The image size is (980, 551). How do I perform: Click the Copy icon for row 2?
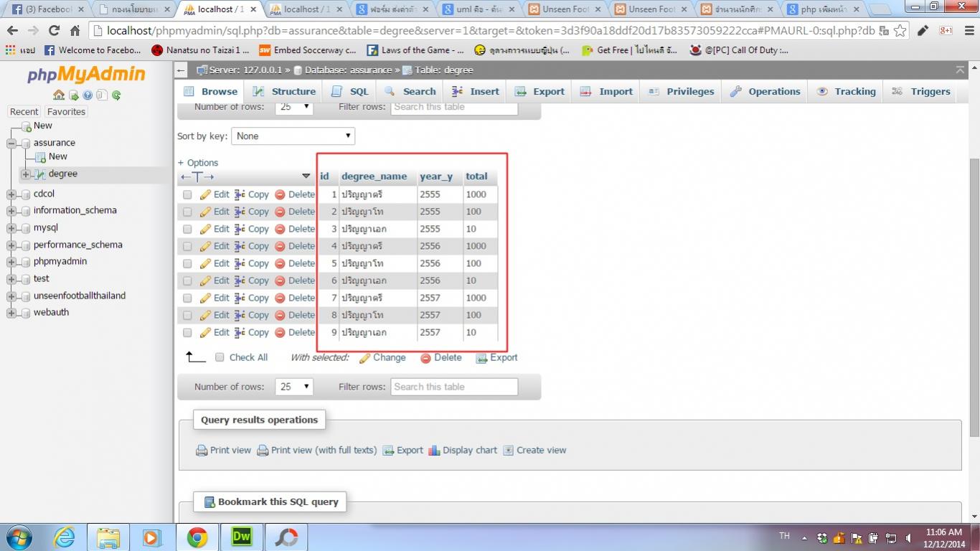click(x=240, y=212)
